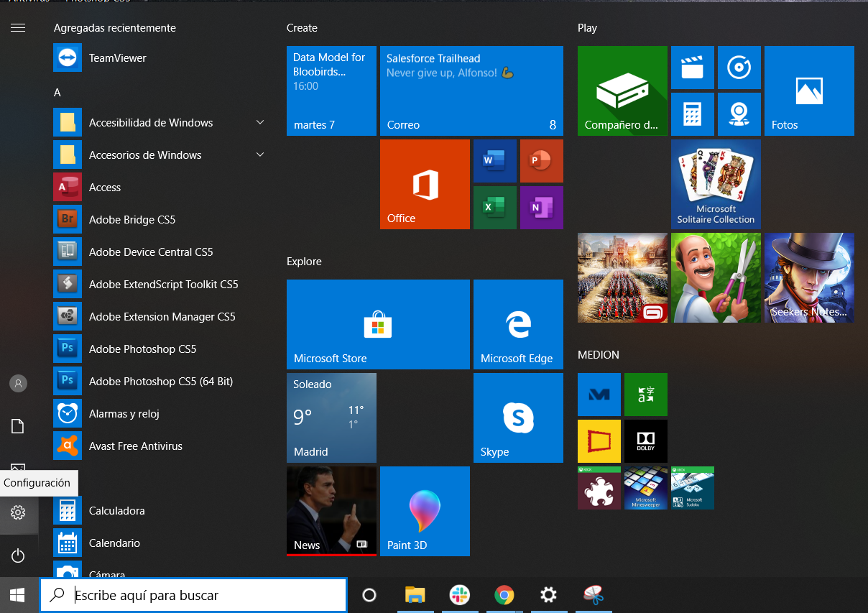Viewport: 868px width, 613px height.
Task: Launch Microsoft Store tile
Action: point(378,324)
